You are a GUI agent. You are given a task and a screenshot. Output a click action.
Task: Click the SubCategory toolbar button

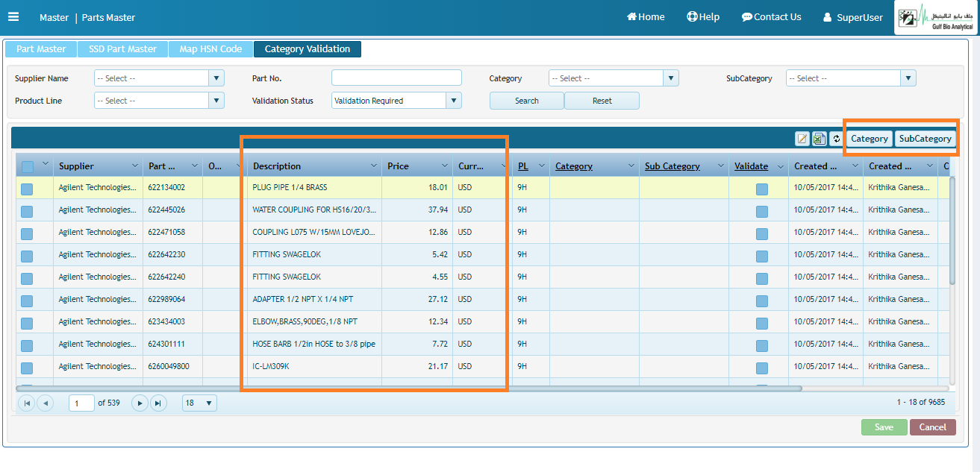(x=926, y=139)
